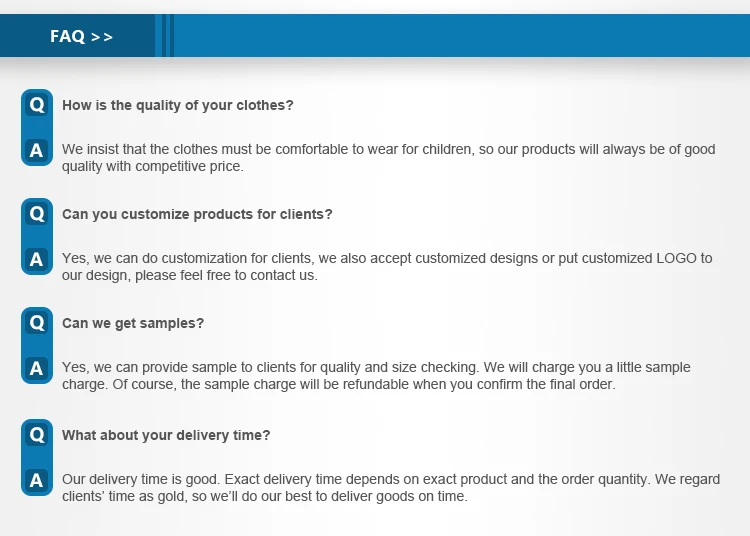Click 'What about your delivery time?' question
Screen dimensions: 750x536
(x=166, y=435)
